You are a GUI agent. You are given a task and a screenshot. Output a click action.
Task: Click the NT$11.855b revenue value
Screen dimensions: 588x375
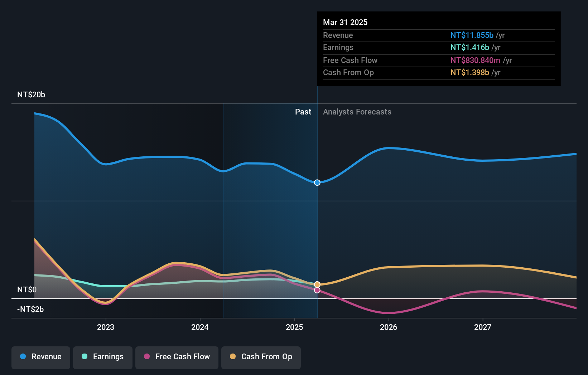(x=472, y=35)
